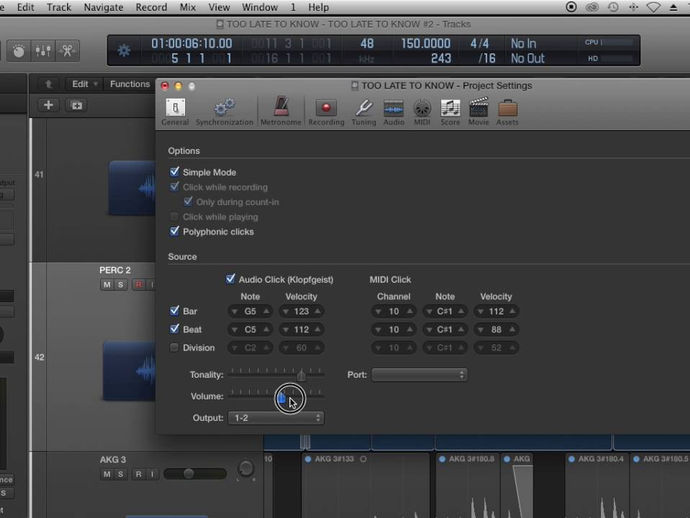Increase the Bar note G5 stepper
This screenshot has width=690, height=518.
tap(267, 311)
